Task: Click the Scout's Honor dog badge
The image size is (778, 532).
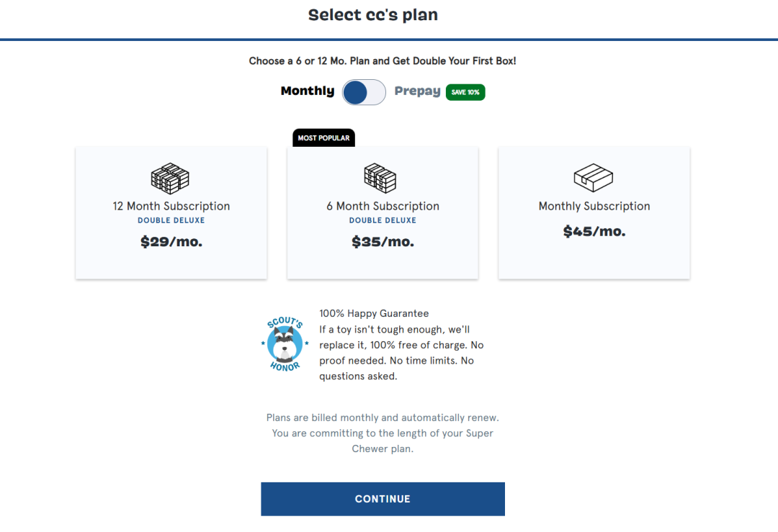Action: 284,345
